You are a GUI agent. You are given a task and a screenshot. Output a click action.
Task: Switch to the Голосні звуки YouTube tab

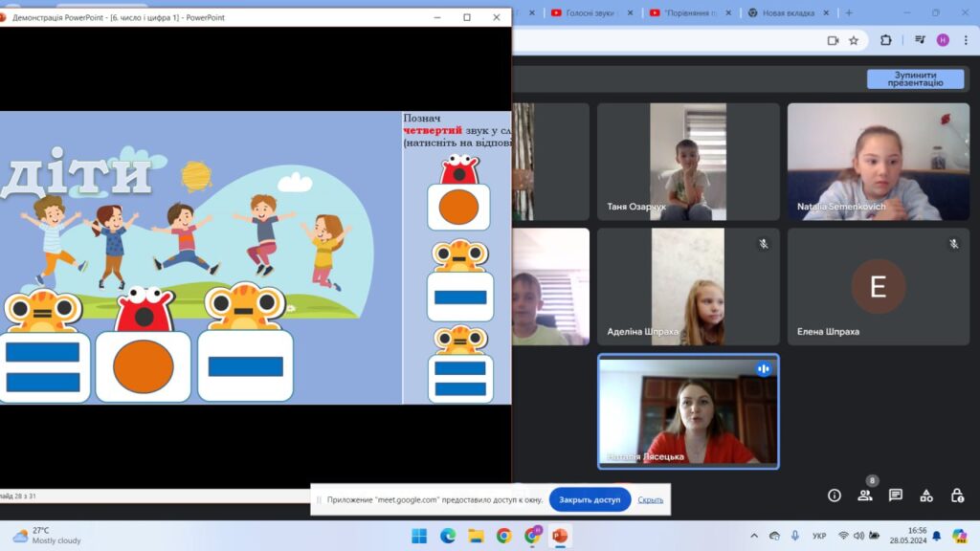(585, 13)
